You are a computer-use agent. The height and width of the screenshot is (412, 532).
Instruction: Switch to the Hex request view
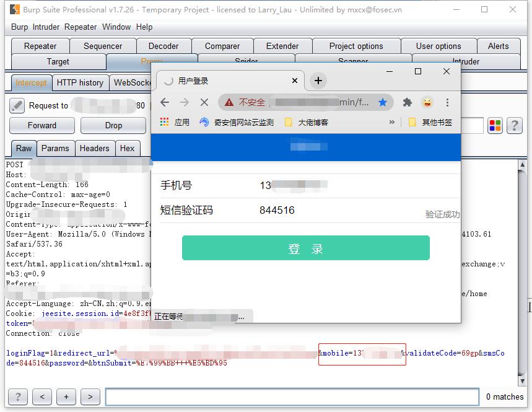point(128,149)
